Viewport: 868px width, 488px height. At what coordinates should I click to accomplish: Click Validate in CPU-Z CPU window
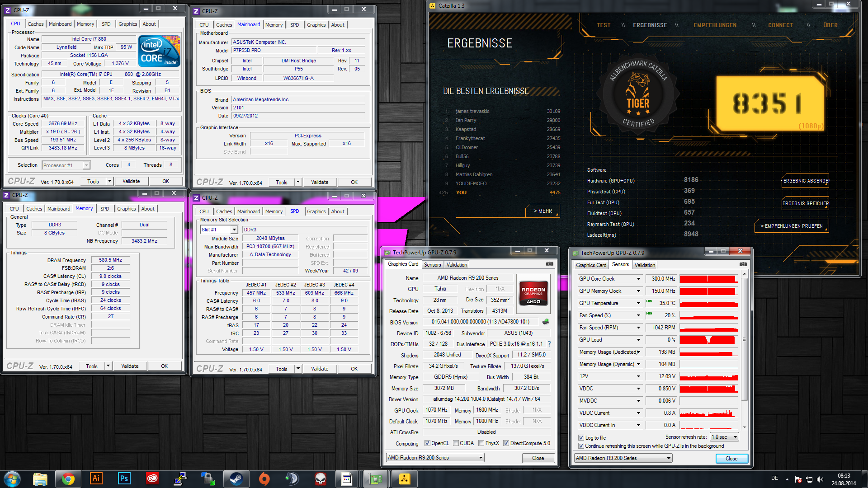click(131, 181)
